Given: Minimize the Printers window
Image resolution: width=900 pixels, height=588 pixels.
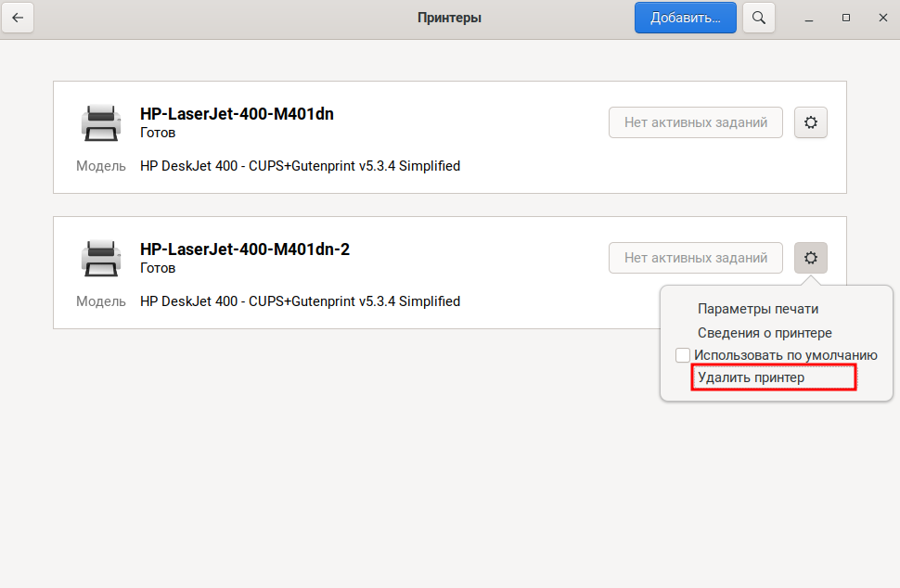Looking at the screenshot, I should [x=810, y=18].
